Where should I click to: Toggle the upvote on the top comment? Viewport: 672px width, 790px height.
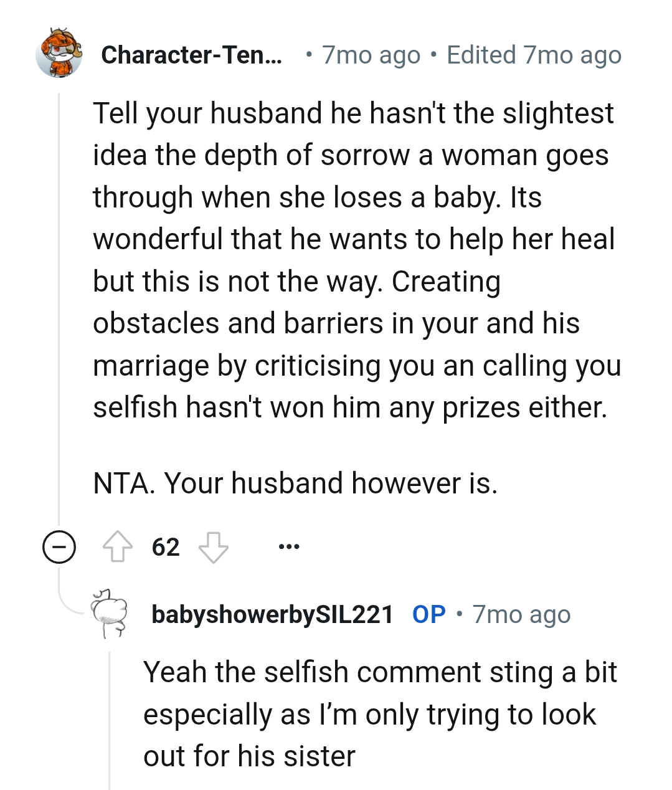click(x=118, y=546)
